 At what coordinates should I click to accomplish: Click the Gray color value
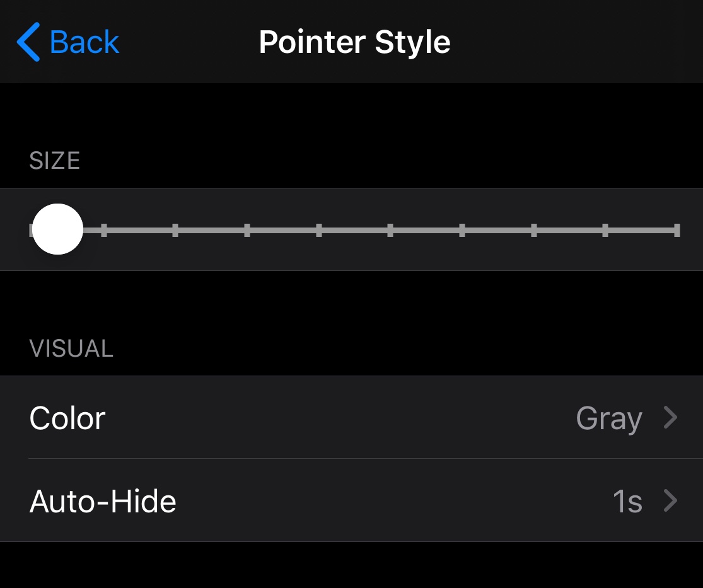608,418
